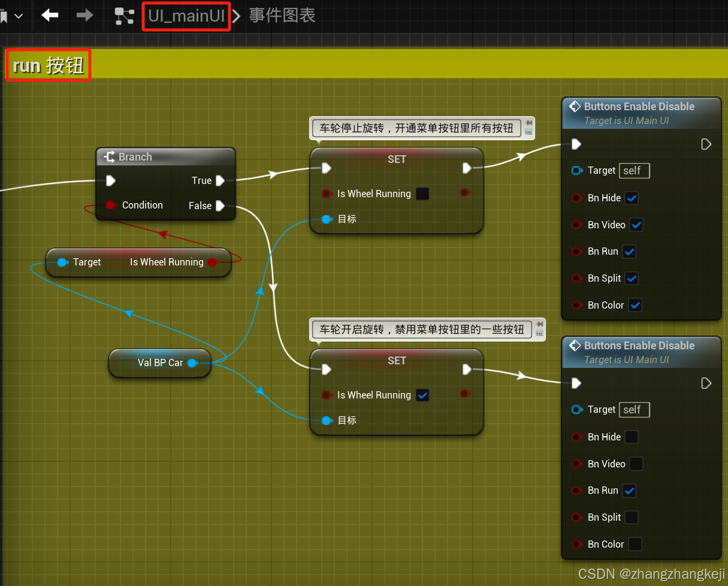Select the upper SET node header
The height and width of the screenshot is (586, 728).
397,159
